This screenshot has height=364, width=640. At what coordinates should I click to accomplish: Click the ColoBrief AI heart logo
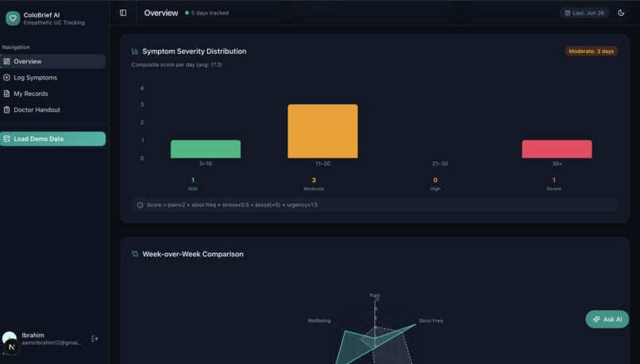tap(13, 18)
